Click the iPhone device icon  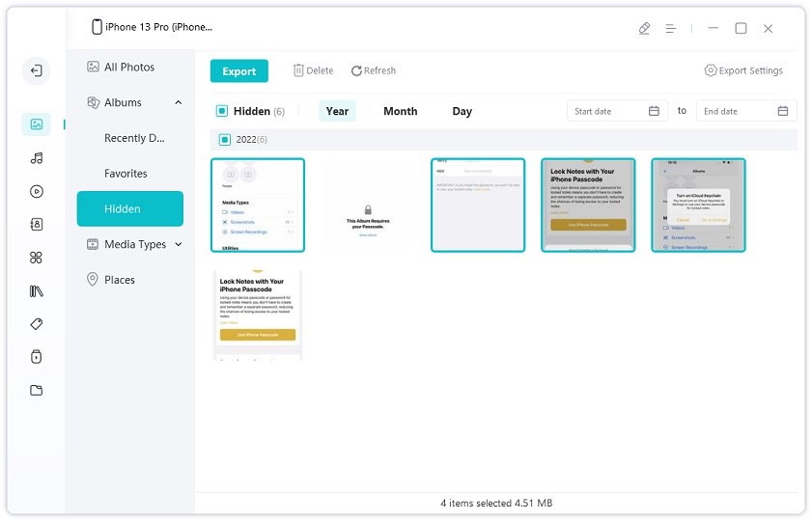pyautogui.click(x=97, y=27)
